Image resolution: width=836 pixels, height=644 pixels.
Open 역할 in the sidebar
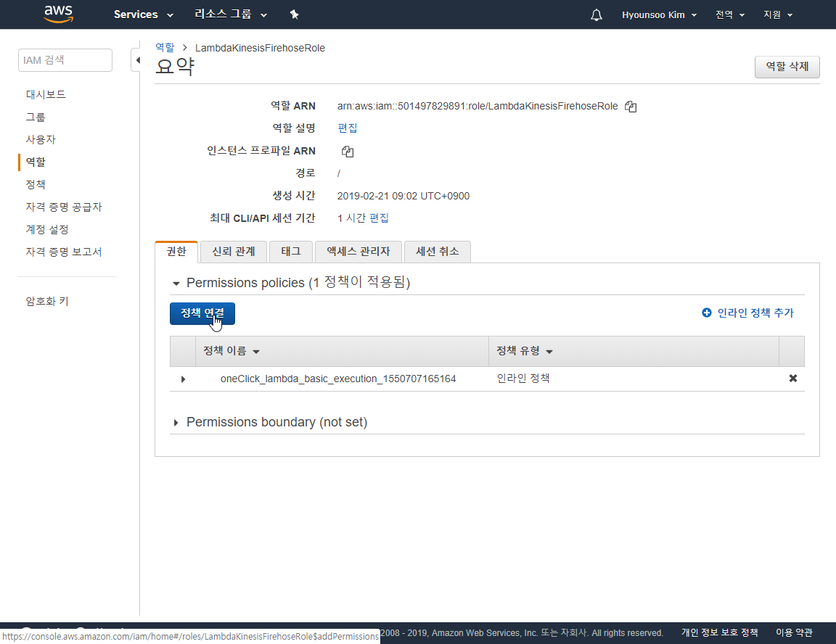36,162
